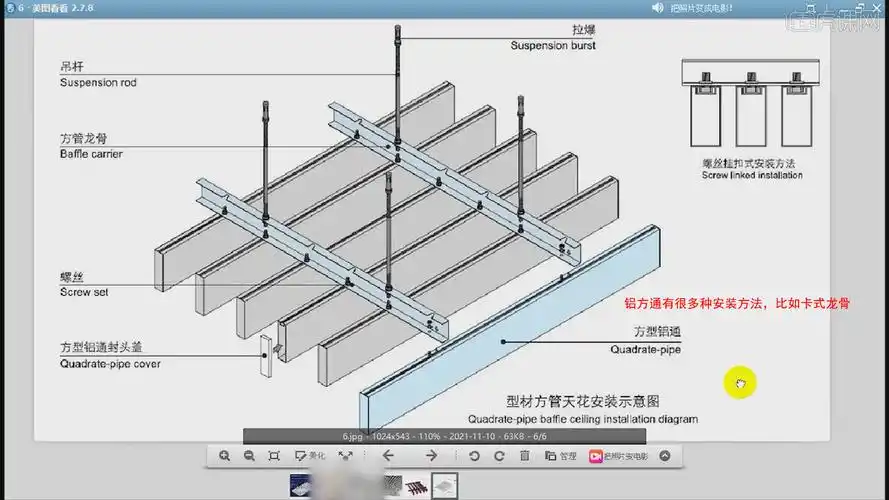
Task: Select the first blue thumbnail
Action: [300, 486]
